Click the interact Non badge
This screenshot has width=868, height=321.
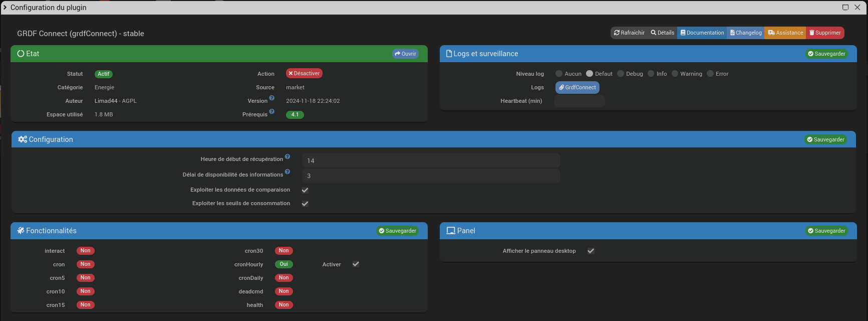coord(86,251)
